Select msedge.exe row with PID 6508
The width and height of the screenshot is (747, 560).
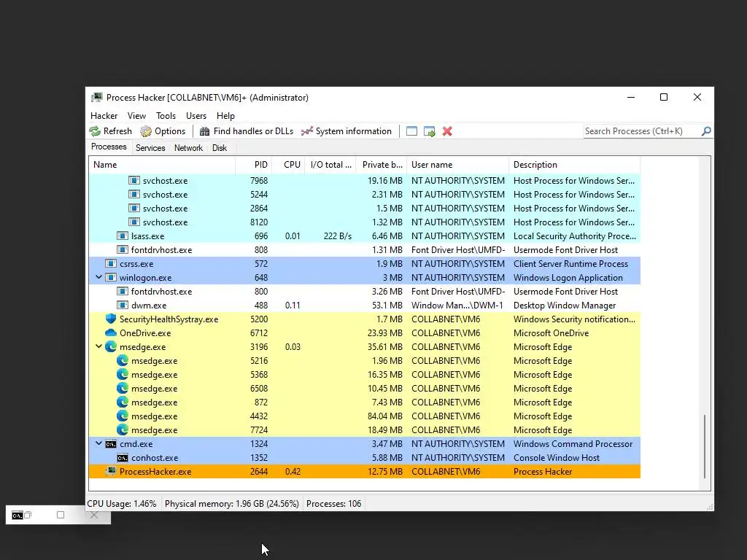pyautogui.click(x=365, y=389)
